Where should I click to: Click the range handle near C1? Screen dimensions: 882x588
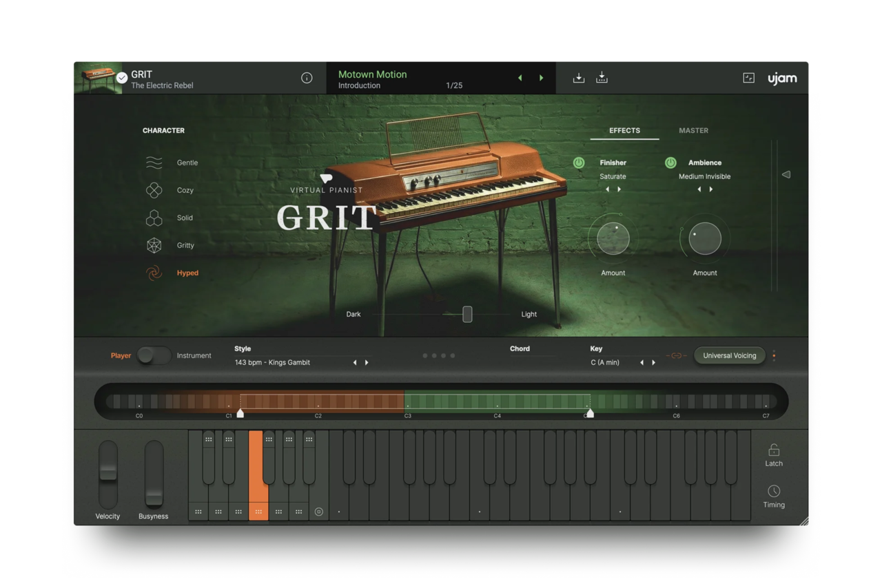[x=240, y=413]
